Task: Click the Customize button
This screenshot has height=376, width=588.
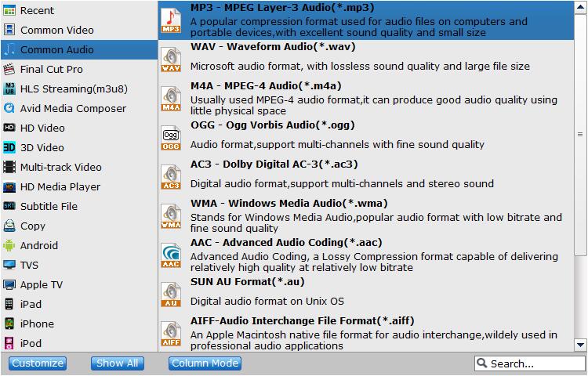Action: (38, 363)
